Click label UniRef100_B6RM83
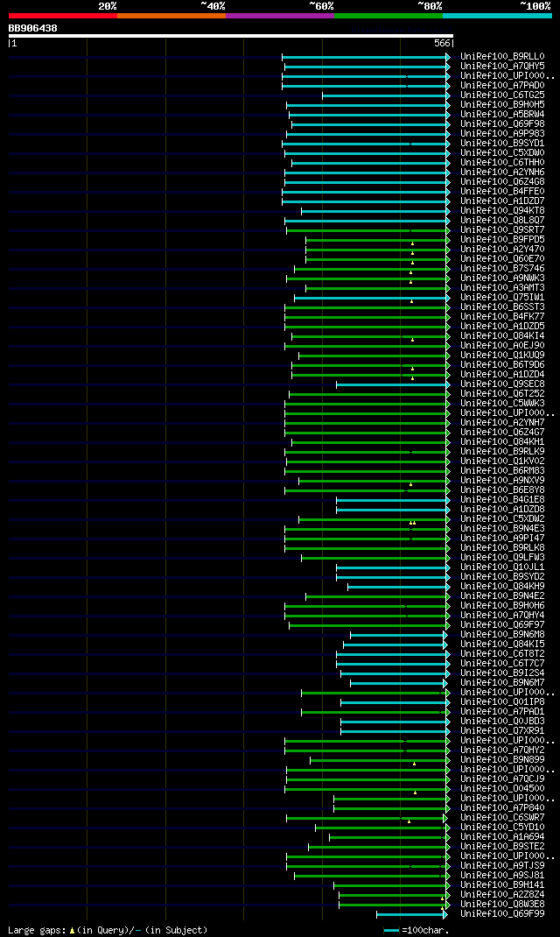The width and height of the screenshot is (560, 937). click(502, 471)
